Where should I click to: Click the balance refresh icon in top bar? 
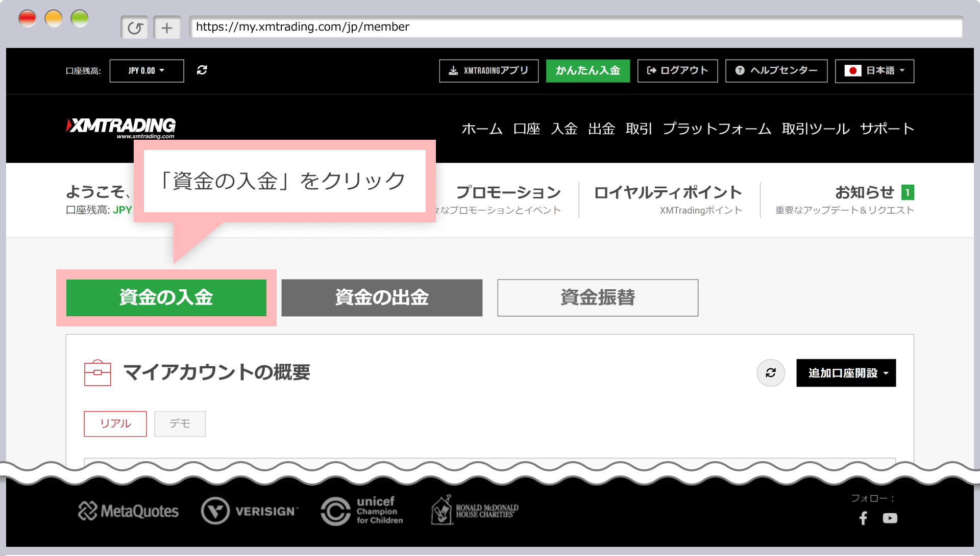click(202, 70)
